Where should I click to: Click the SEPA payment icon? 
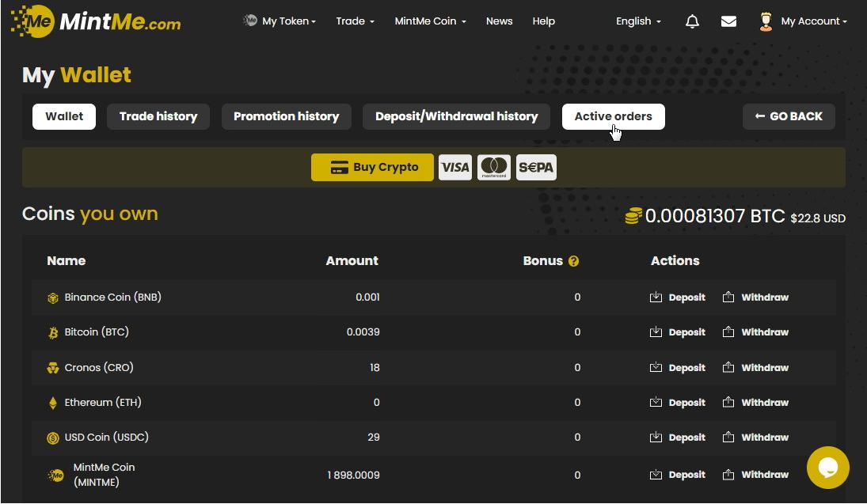click(x=536, y=167)
